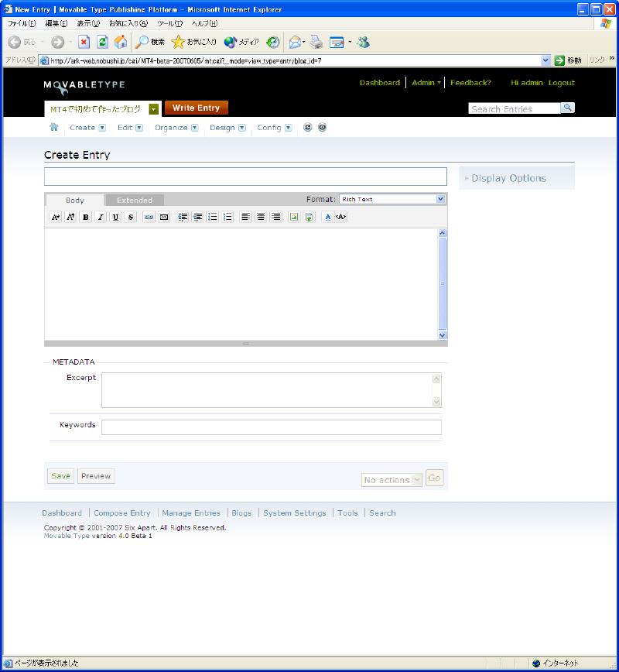Insert an image into the entry body
Image resolution: width=619 pixels, height=672 pixels.
294,218
